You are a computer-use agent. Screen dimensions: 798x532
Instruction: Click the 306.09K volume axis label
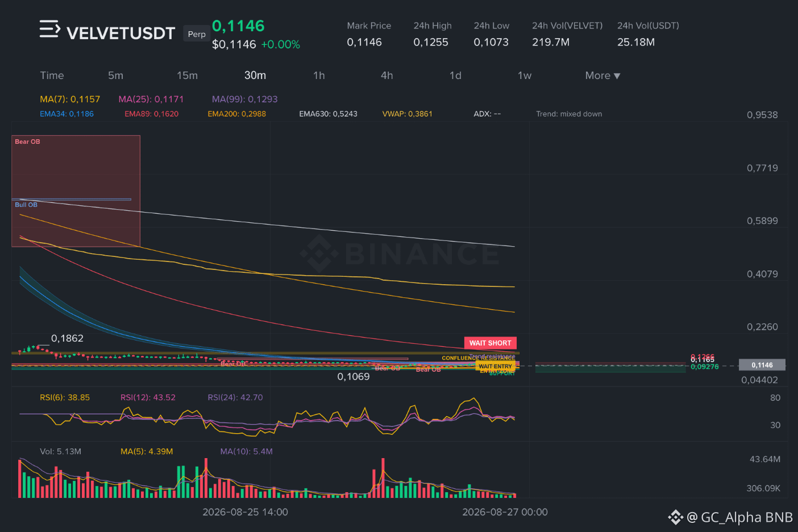click(x=763, y=488)
